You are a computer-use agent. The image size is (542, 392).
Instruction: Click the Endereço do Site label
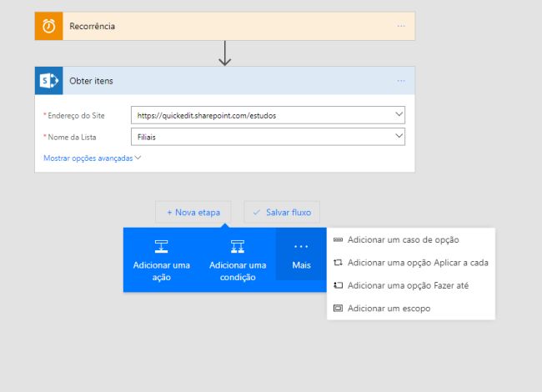pyautogui.click(x=76, y=116)
